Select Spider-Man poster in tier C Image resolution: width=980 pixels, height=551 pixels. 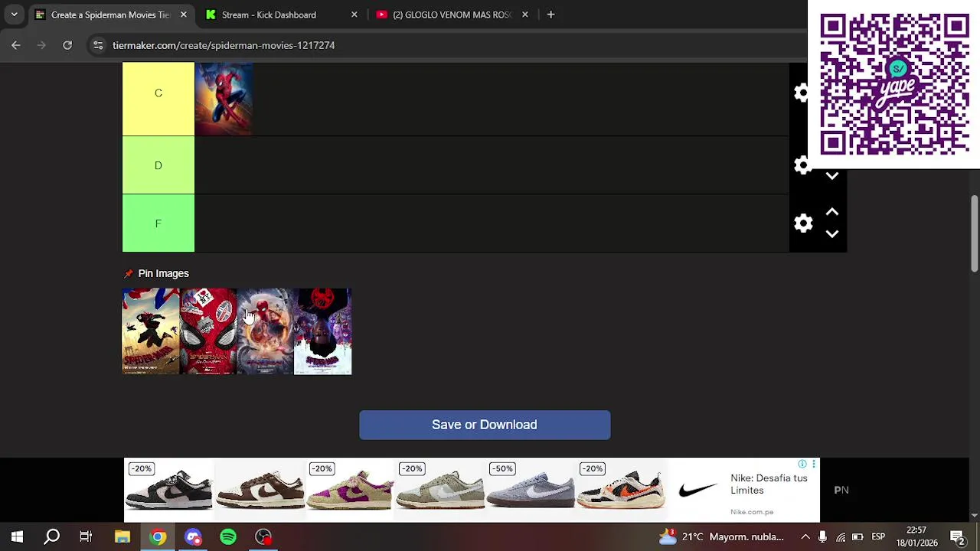tap(224, 99)
